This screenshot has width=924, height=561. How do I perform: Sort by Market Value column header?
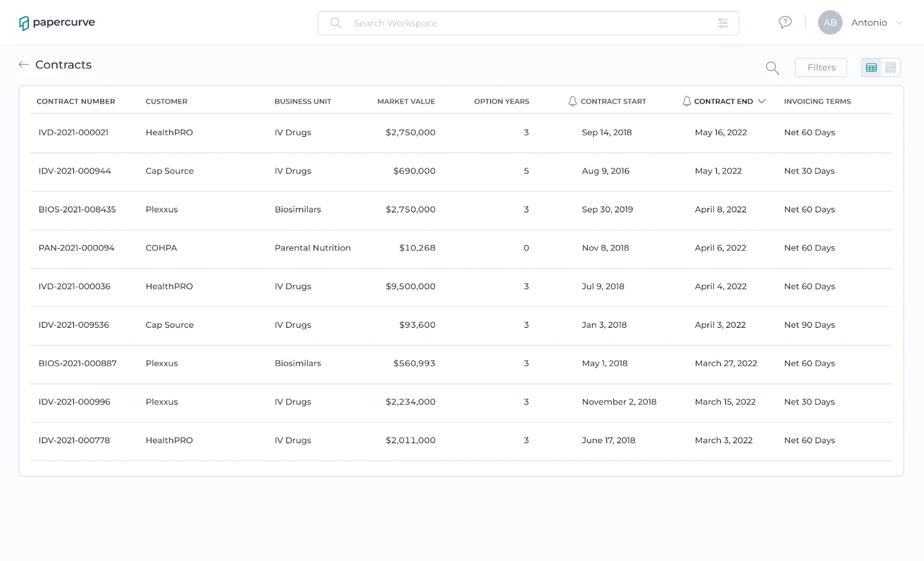[x=406, y=101]
